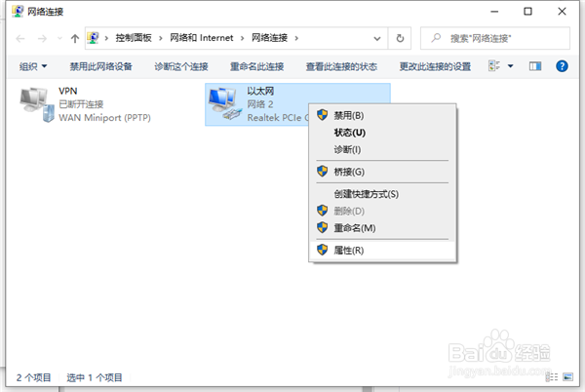
Task: Click the back navigation arrow
Action: [x=20, y=38]
